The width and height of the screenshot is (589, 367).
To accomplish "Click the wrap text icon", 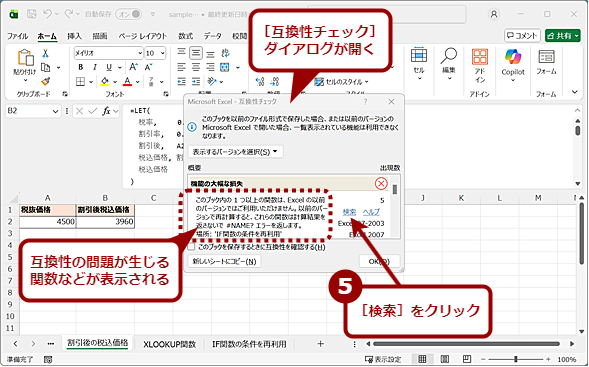I will point(225,53).
